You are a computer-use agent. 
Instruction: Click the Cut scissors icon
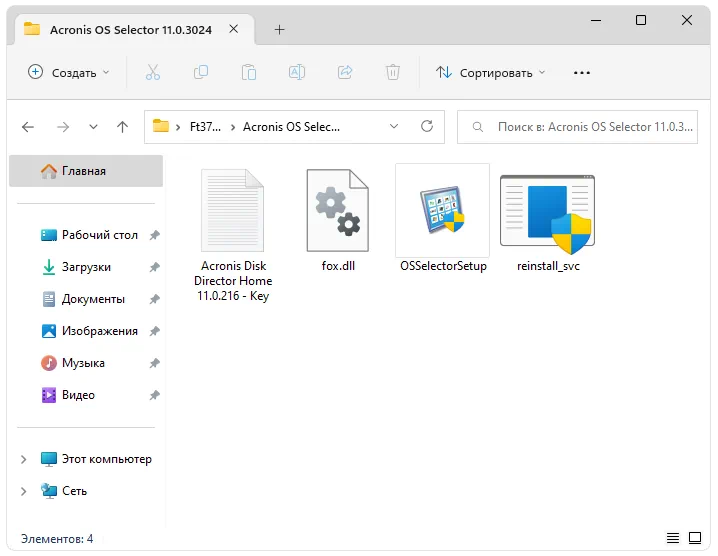tap(152, 72)
